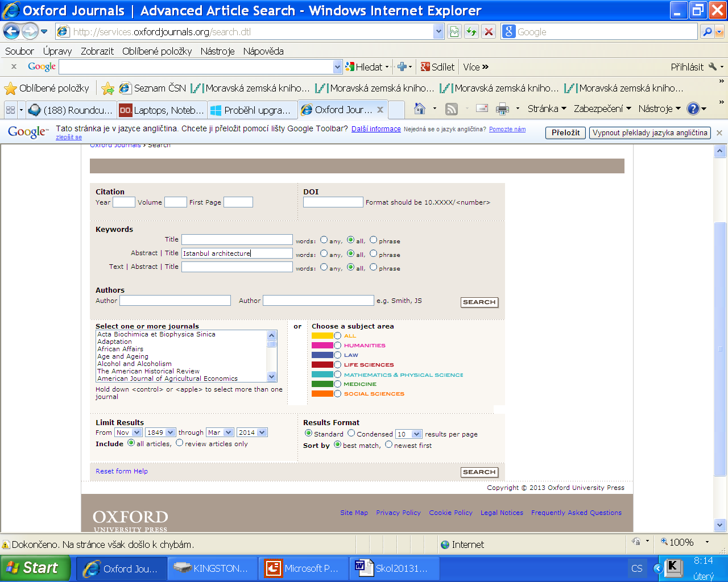Click the Další informace link
The height and width of the screenshot is (582, 728).
pos(376,129)
